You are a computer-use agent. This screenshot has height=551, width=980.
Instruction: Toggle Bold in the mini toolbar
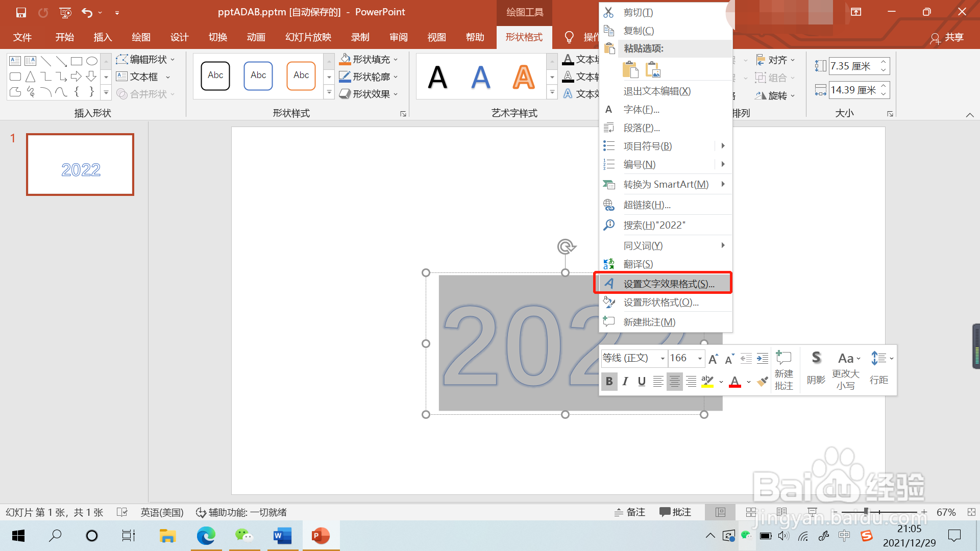(x=609, y=381)
